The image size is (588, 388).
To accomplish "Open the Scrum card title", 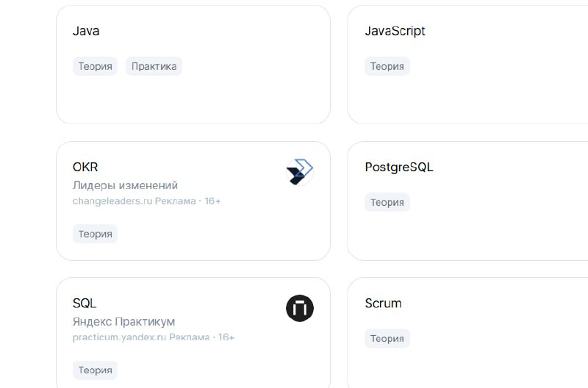I will [x=383, y=303].
